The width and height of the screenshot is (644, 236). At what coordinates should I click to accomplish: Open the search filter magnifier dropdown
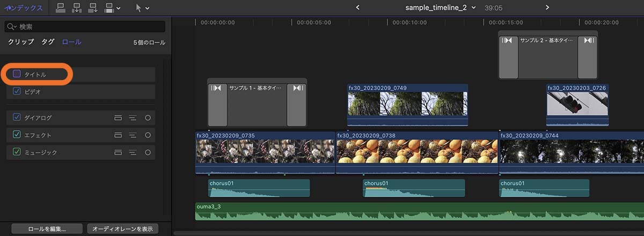(12, 26)
